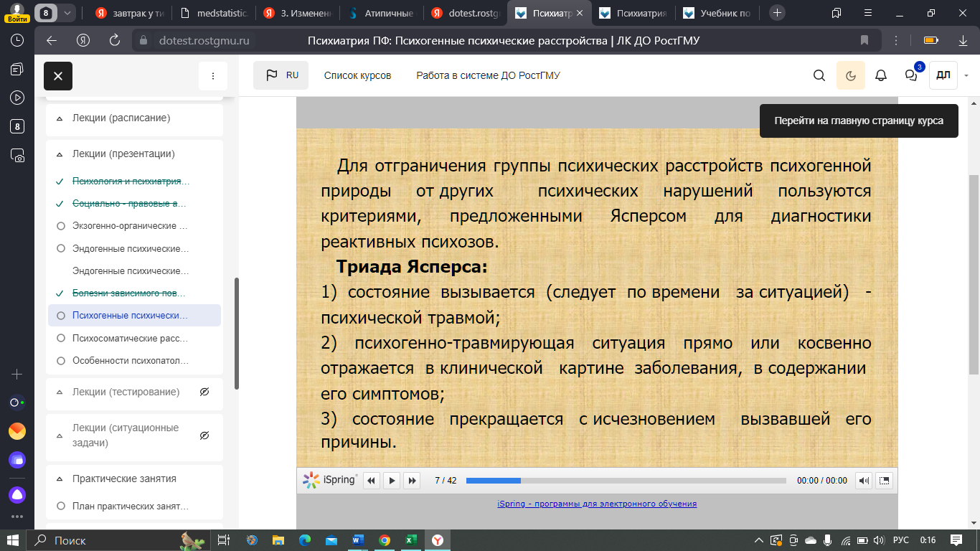Click the iSpring logo in player
980x551 pixels.
coord(330,480)
